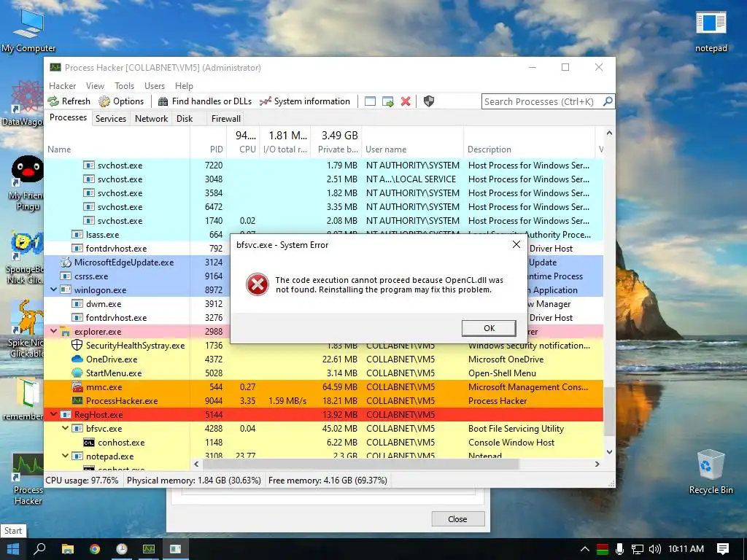The image size is (747, 560).
Task: Click the Close button in background window
Action: [458, 519]
